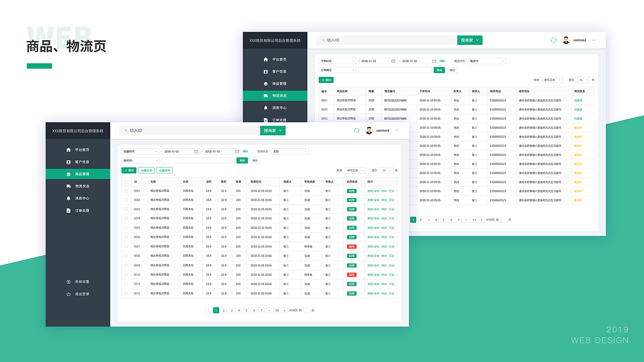Open the 创建时间 dropdown in front window
Viewport: 644px width, 362px height.
140,151
